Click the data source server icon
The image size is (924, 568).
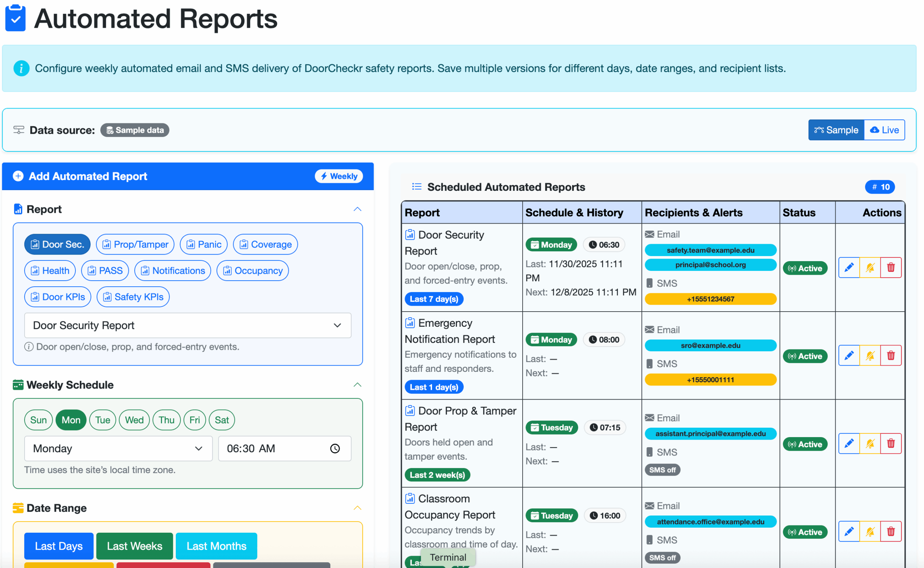click(19, 130)
